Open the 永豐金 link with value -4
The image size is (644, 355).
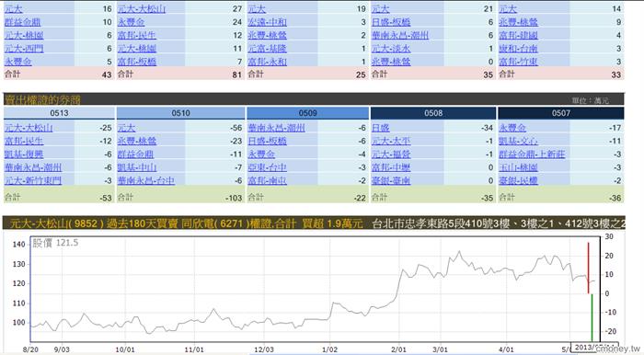[x=261, y=155]
